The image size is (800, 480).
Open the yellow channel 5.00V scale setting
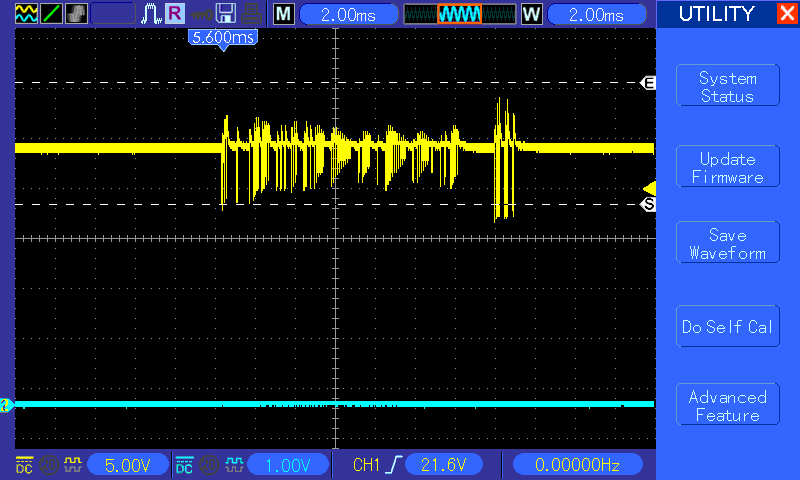point(127,465)
